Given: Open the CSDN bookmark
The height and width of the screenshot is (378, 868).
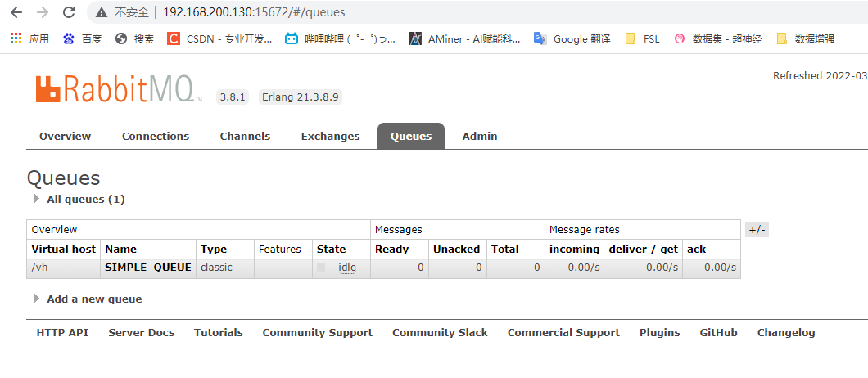Looking at the screenshot, I should point(219,38).
